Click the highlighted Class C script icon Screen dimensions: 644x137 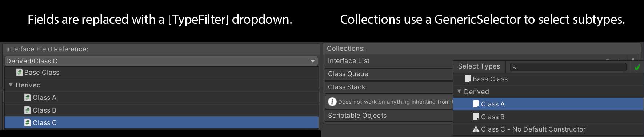28,123
